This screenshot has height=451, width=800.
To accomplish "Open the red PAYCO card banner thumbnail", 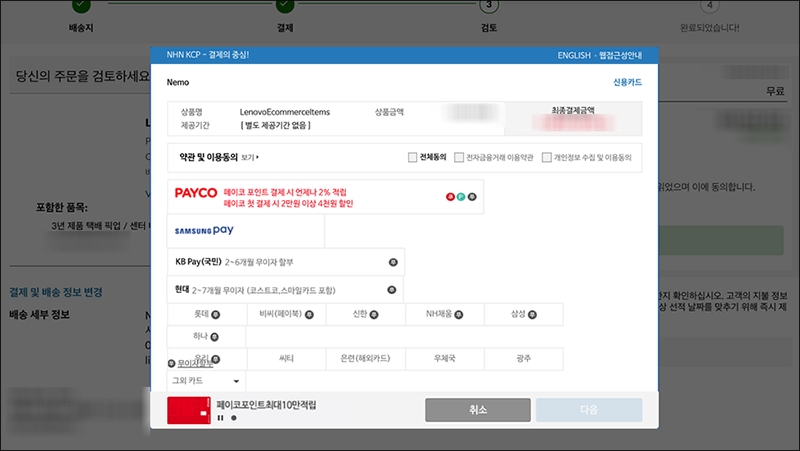I will 189,410.
